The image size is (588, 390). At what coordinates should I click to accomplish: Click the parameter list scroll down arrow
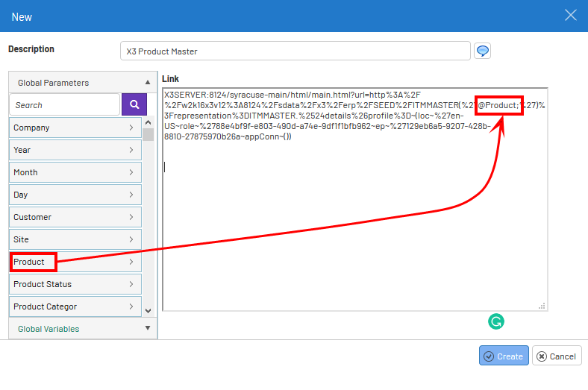tap(148, 310)
